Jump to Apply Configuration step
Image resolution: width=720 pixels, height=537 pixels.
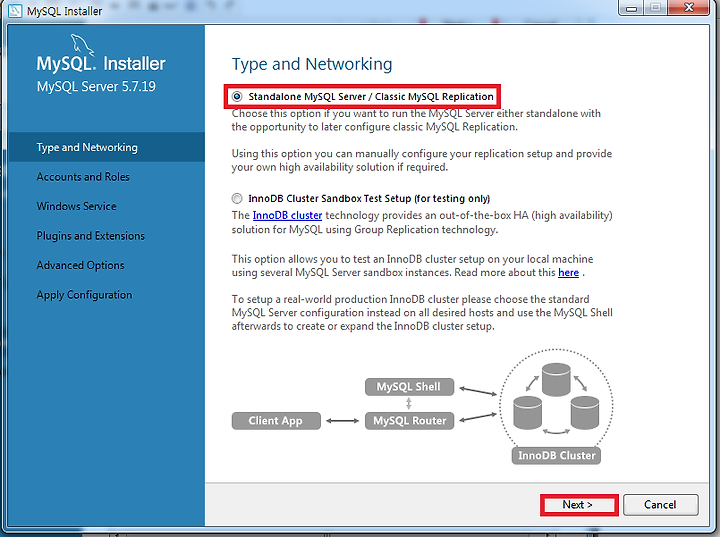point(107,294)
